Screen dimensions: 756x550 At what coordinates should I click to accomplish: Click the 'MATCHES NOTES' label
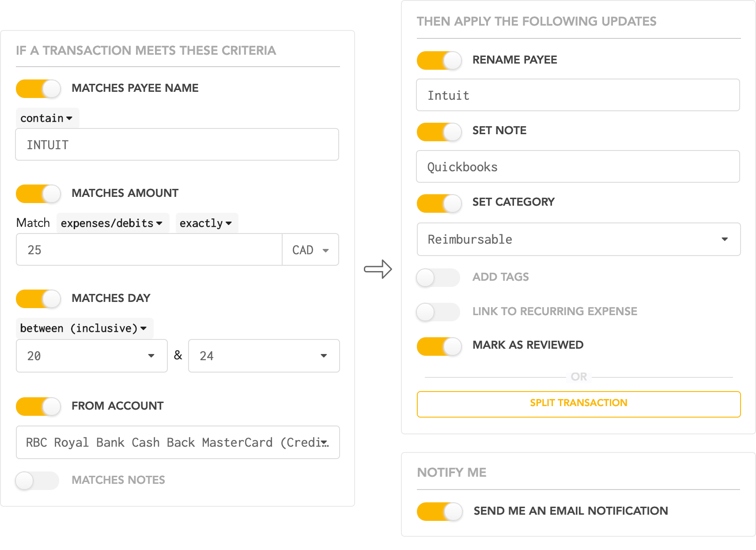click(x=118, y=480)
